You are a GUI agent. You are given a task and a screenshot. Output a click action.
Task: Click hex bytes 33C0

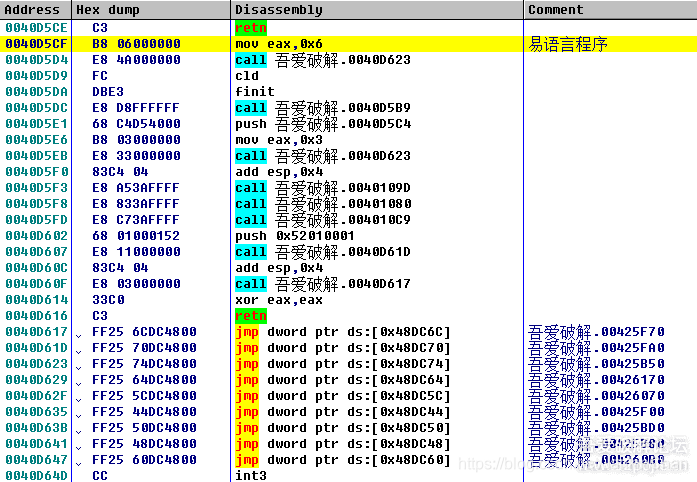click(x=108, y=300)
